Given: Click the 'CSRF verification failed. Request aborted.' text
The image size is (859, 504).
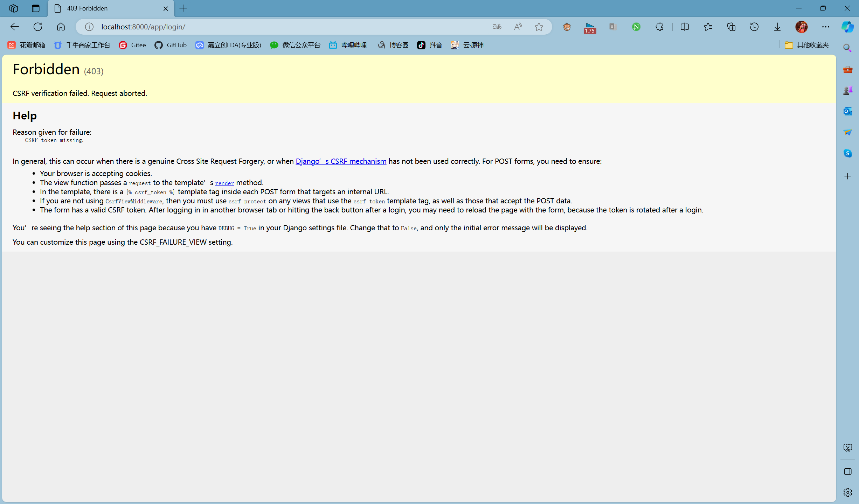Looking at the screenshot, I should [x=80, y=93].
